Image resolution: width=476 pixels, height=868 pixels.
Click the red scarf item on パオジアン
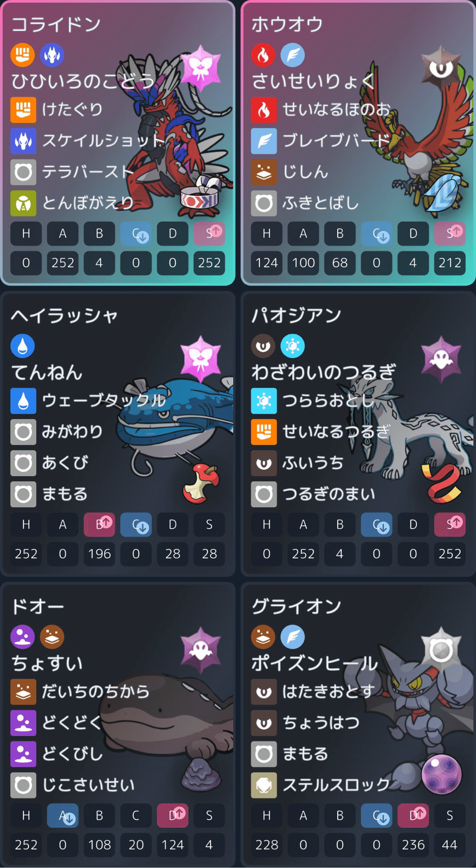point(442,483)
